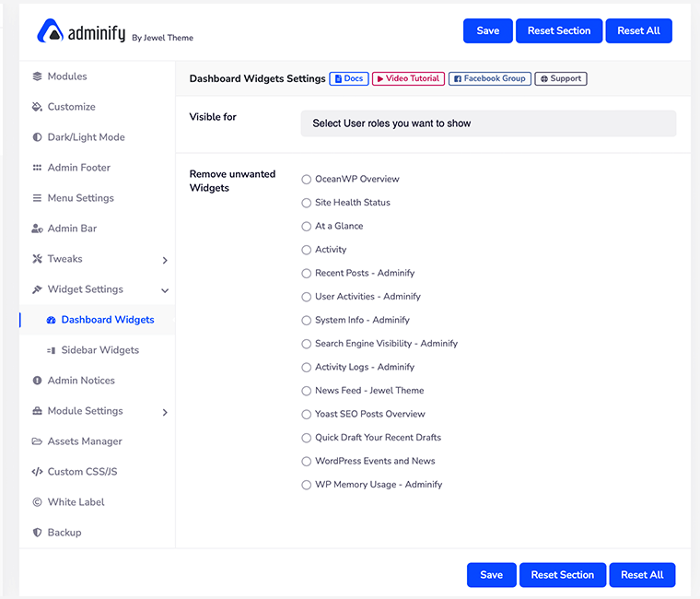Click the Menu Settings hamburger icon
Screen dimensions: 700x599
(x=37, y=198)
